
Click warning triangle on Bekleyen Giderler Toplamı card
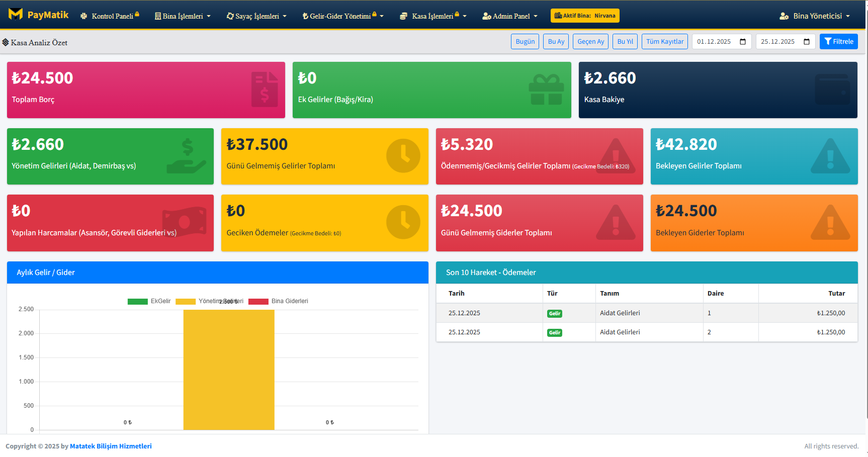[x=830, y=222]
